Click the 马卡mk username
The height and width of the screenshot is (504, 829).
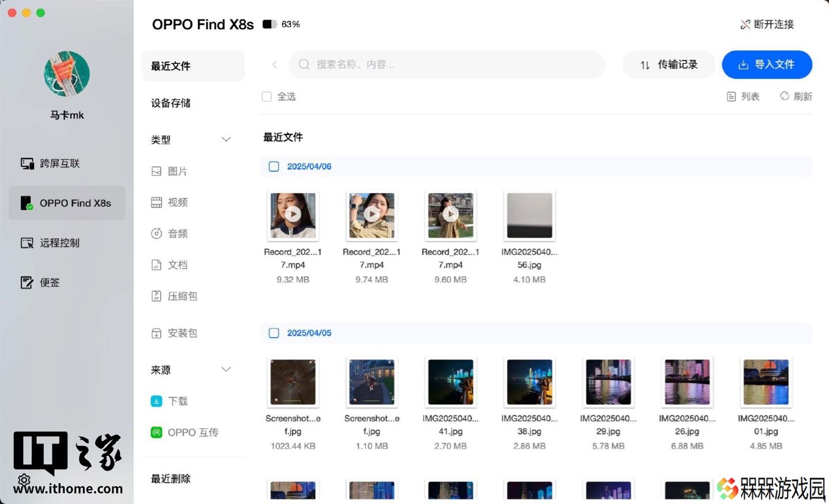click(x=67, y=115)
